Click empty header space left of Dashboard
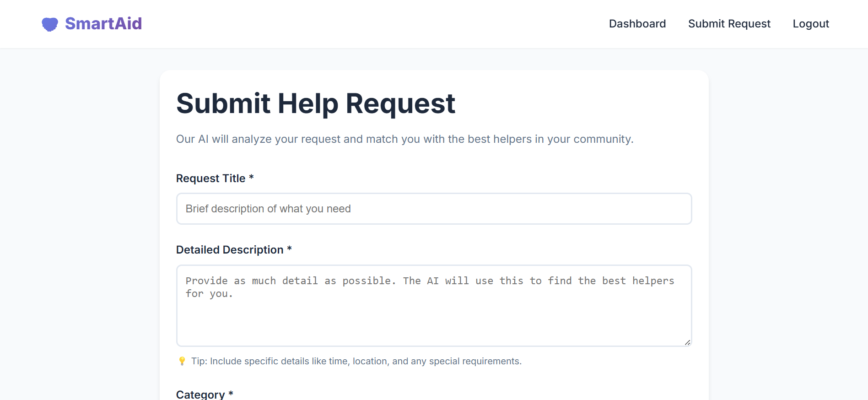The image size is (868, 400). pos(366,24)
